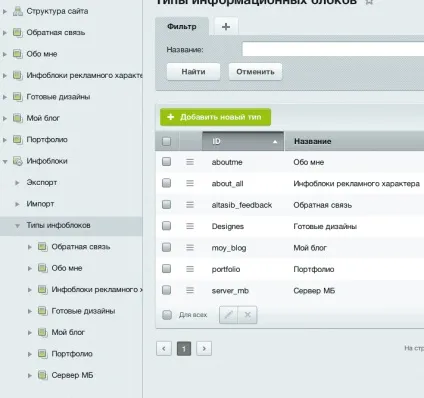Click the Инфоблоки folder icon in sidebar

click(x=18, y=161)
